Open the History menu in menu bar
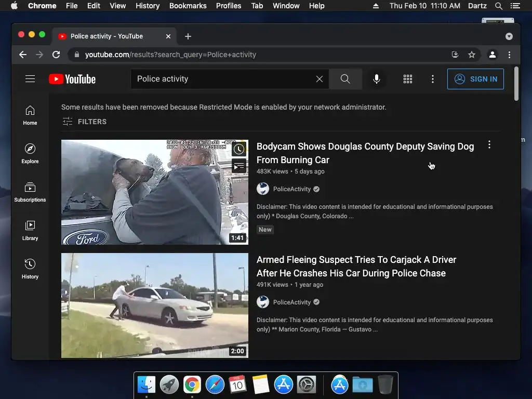Image resolution: width=532 pixels, height=399 pixels. (148, 6)
